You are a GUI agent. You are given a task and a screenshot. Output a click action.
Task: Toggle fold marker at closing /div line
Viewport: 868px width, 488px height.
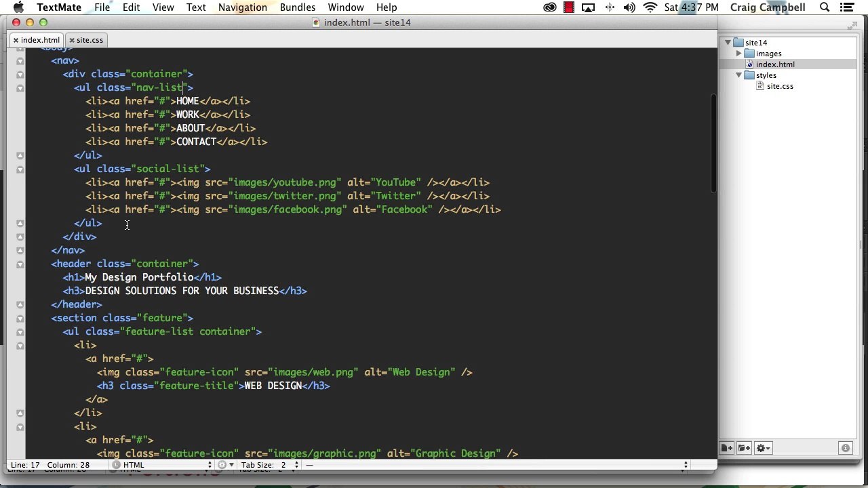(x=20, y=237)
